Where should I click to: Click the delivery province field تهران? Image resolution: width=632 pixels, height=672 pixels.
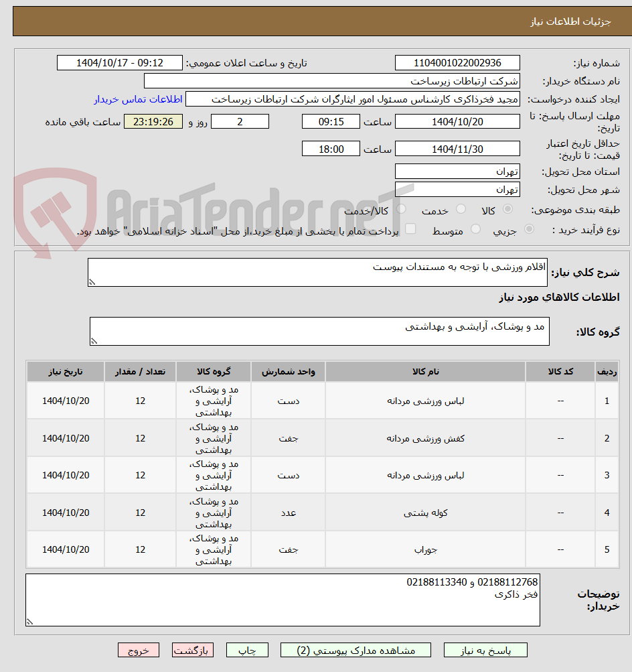click(x=457, y=172)
